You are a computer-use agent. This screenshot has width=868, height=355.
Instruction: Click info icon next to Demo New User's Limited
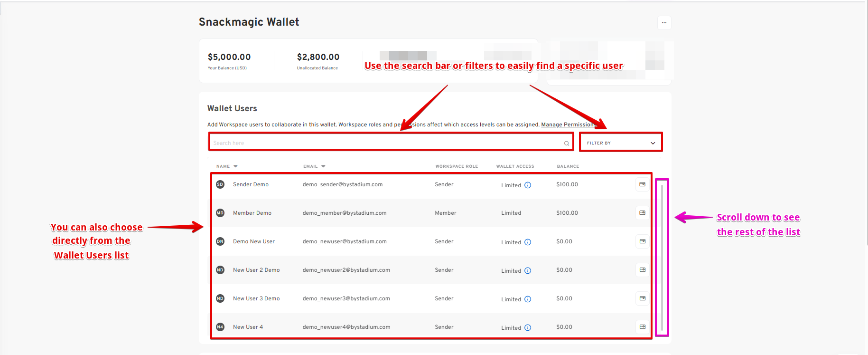coord(528,242)
